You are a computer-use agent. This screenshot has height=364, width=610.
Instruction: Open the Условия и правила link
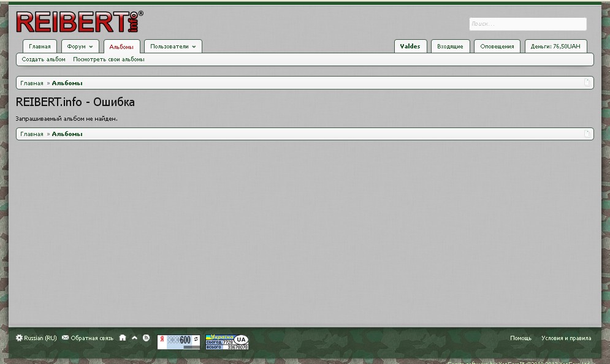[x=566, y=338]
